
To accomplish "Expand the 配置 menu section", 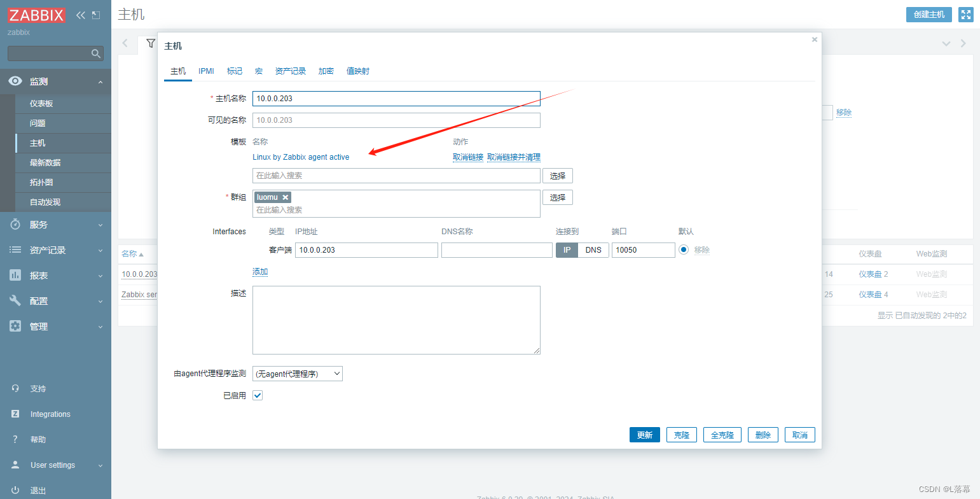I will 100,301.
